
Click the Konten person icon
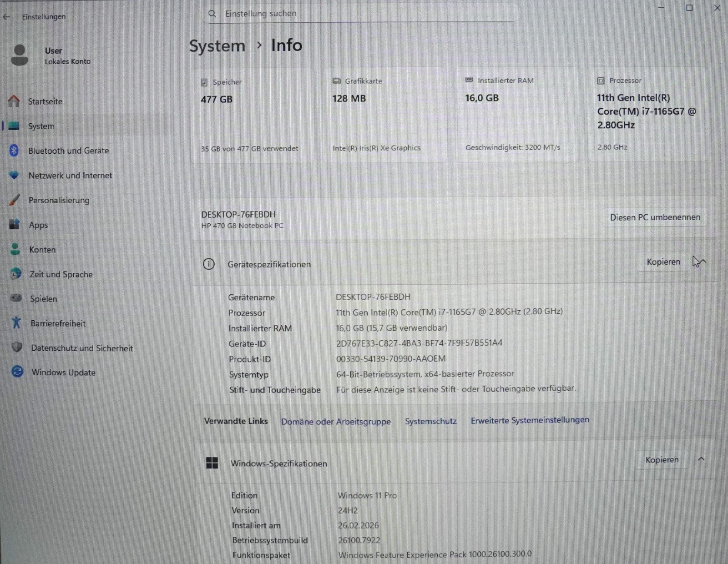click(x=15, y=249)
